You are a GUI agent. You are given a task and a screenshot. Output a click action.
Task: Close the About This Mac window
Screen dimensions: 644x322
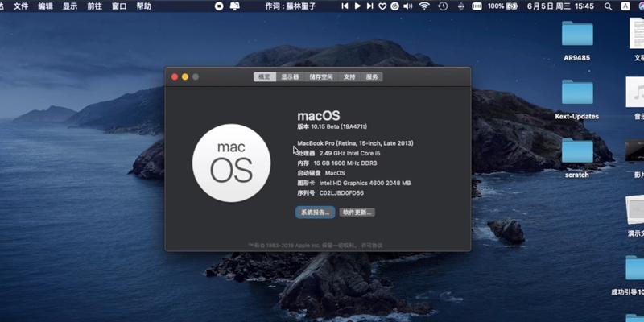point(175,76)
